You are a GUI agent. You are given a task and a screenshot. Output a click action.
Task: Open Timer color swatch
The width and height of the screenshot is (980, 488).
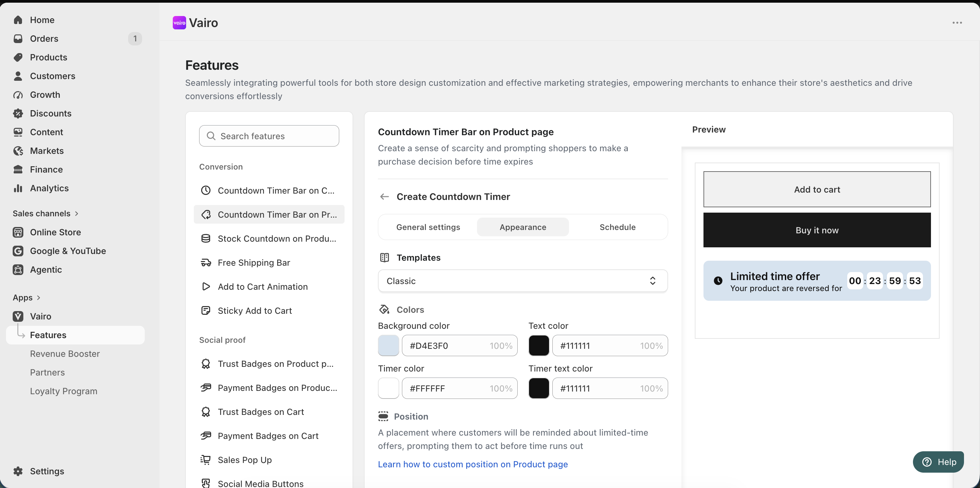coord(388,388)
